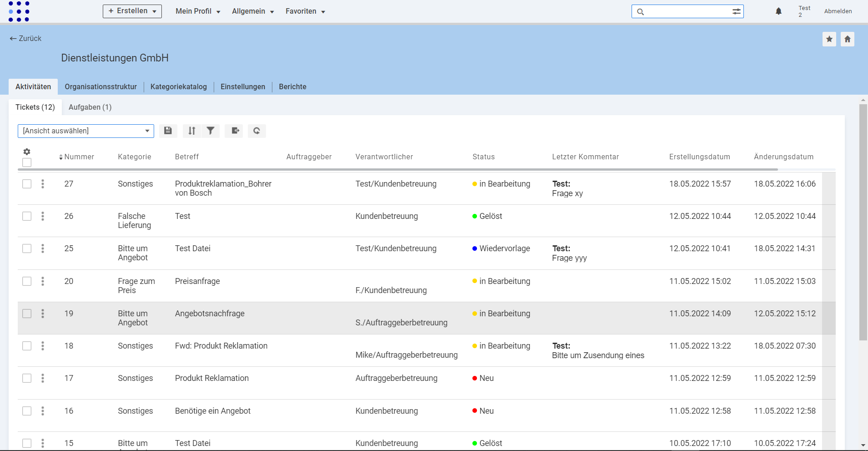Log out via the Abmelden link
The width and height of the screenshot is (868, 451).
838,11
